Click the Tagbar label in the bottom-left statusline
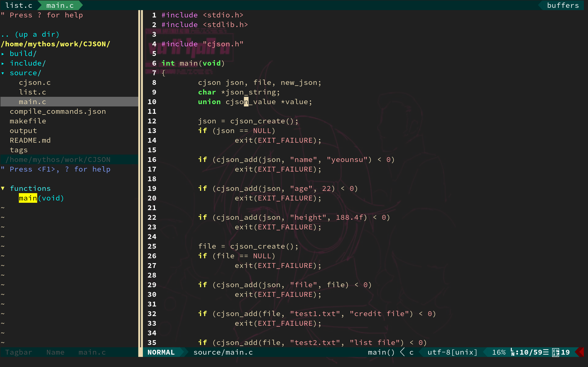The image size is (588, 367). pos(18,352)
